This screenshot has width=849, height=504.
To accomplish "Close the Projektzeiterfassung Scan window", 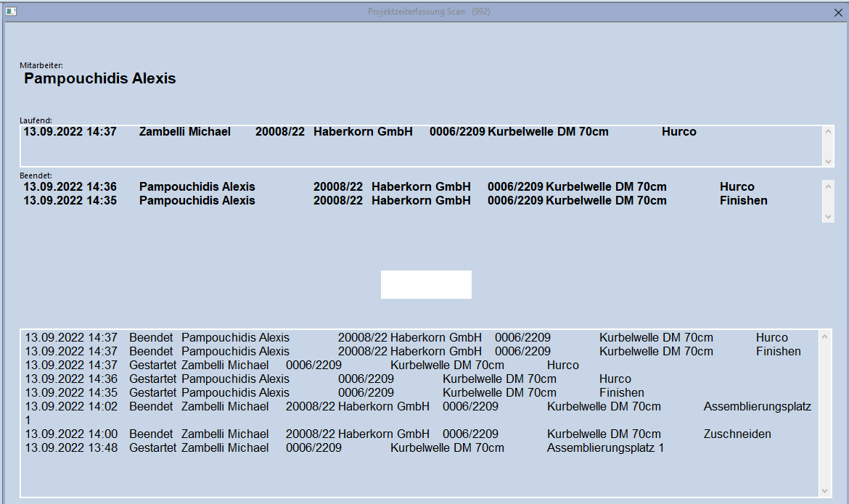I will (x=839, y=12).
